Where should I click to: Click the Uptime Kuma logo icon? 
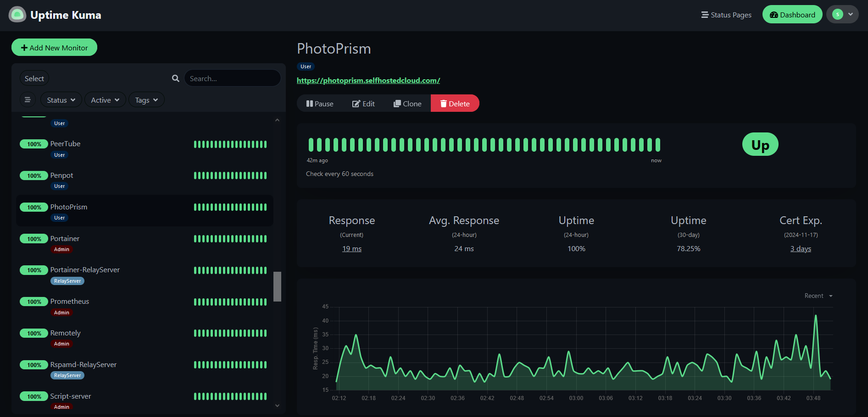[17, 15]
